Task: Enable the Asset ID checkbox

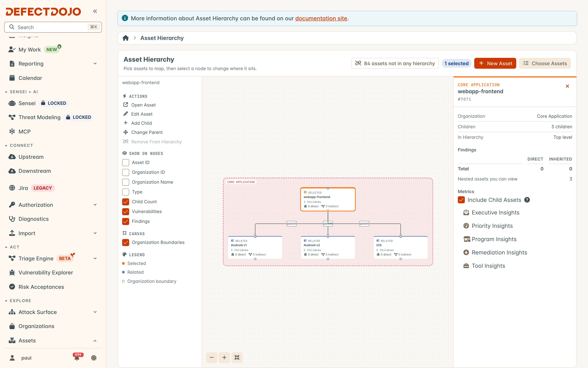Action: point(126,163)
